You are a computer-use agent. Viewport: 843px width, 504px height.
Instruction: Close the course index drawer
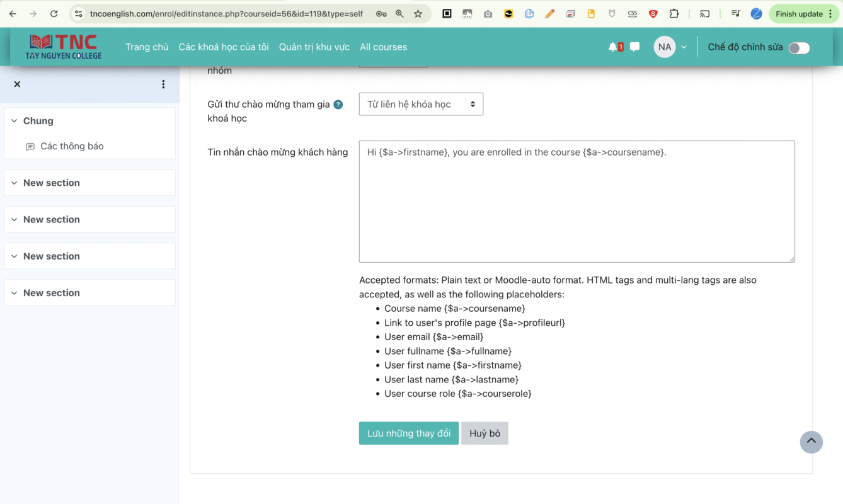17,84
